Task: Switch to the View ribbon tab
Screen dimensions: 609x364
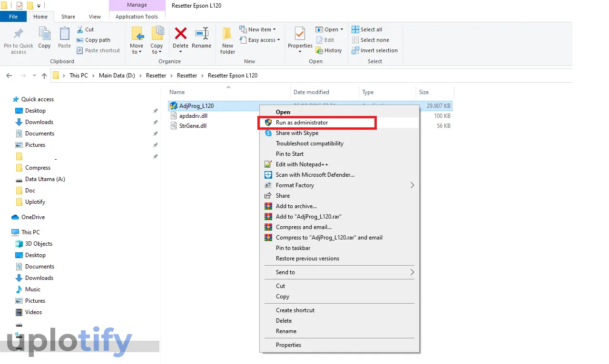Action: click(95, 17)
